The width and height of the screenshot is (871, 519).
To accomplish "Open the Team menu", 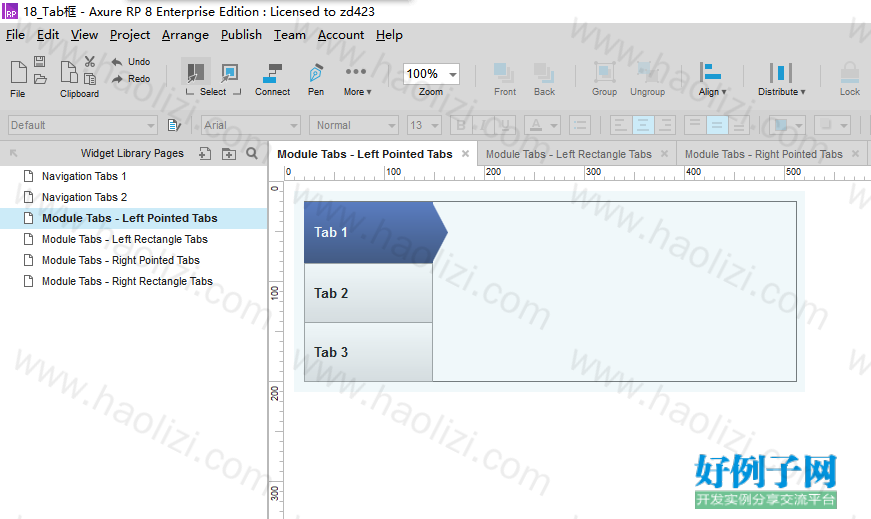I will 289,35.
